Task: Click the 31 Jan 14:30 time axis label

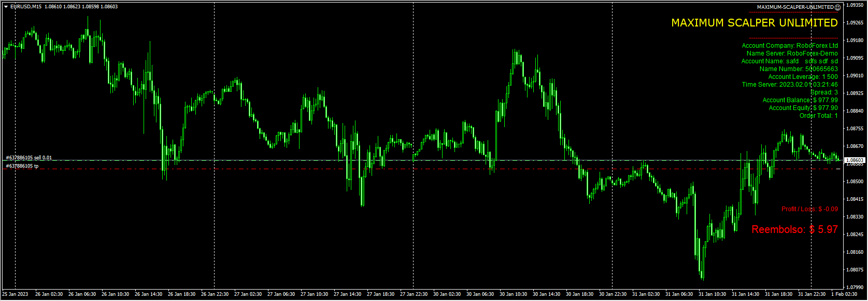Action: [745, 294]
